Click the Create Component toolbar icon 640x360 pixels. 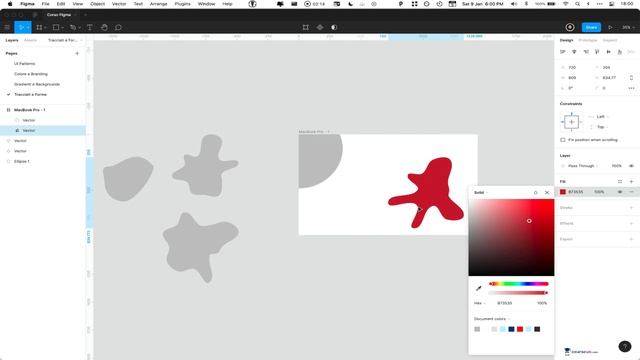click(320, 27)
